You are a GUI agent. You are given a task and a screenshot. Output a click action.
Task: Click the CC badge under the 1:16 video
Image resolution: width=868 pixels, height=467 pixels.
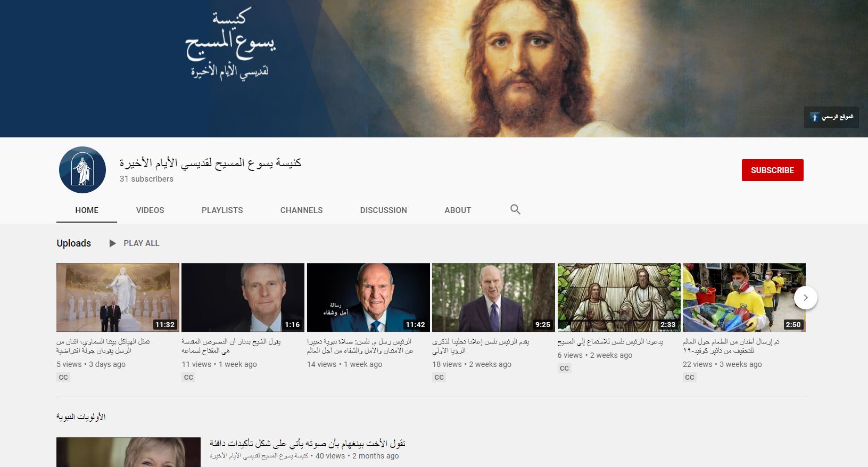tap(188, 377)
